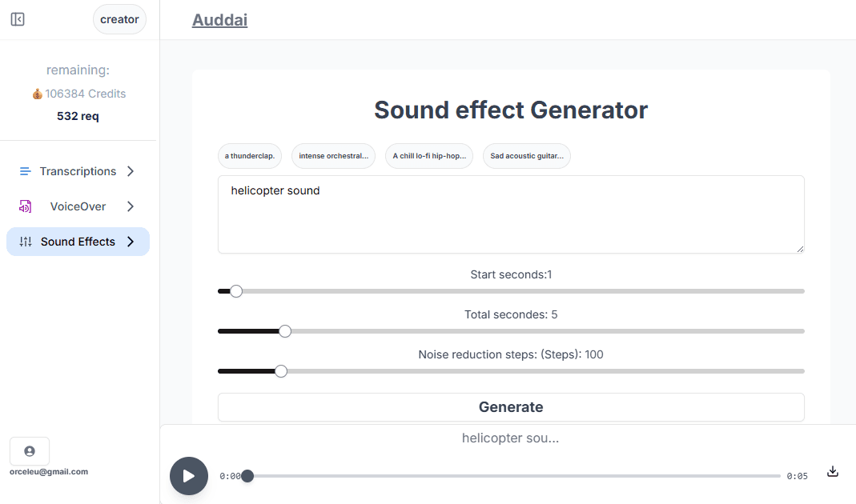Open the Auddai home link

(x=219, y=20)
